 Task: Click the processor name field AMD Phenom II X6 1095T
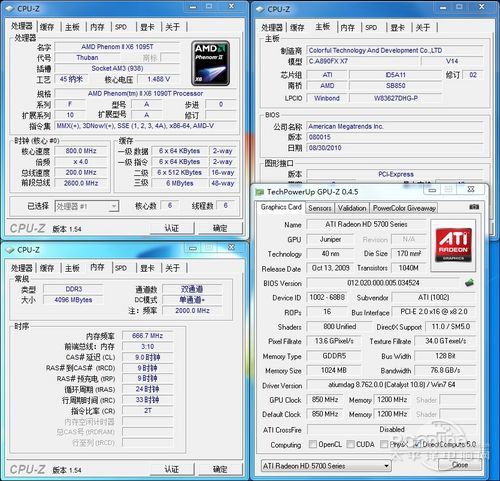click(117, 47)
